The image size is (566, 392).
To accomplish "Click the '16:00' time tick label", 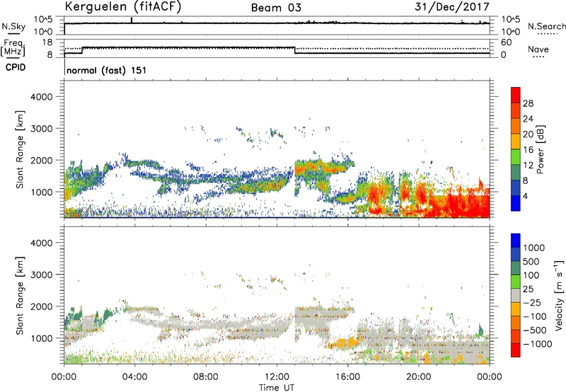I will 347,377.
